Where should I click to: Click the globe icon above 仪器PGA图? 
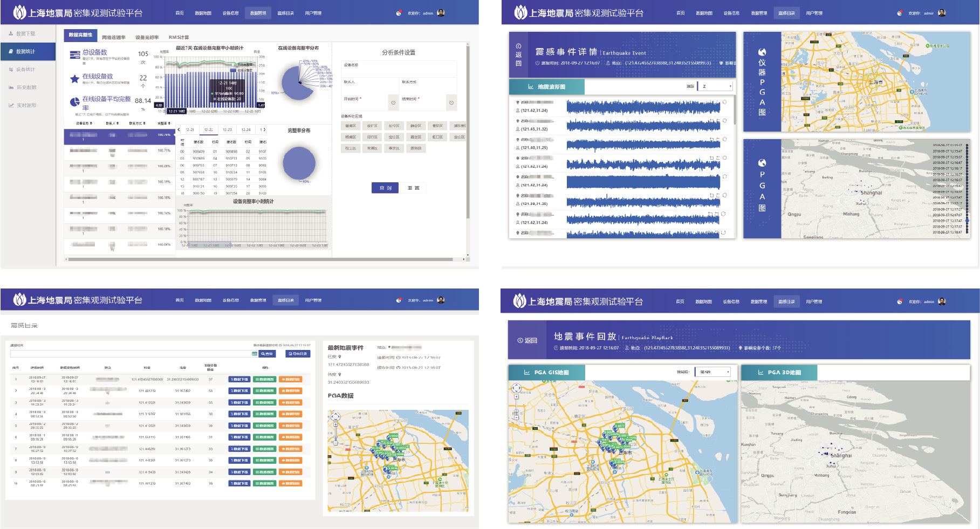point(762,52)
